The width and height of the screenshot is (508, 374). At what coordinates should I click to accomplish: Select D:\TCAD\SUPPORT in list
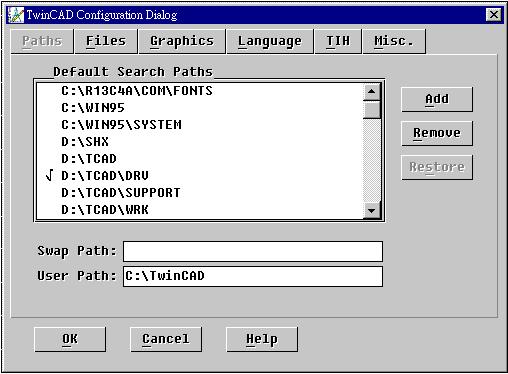click(200, 193)
